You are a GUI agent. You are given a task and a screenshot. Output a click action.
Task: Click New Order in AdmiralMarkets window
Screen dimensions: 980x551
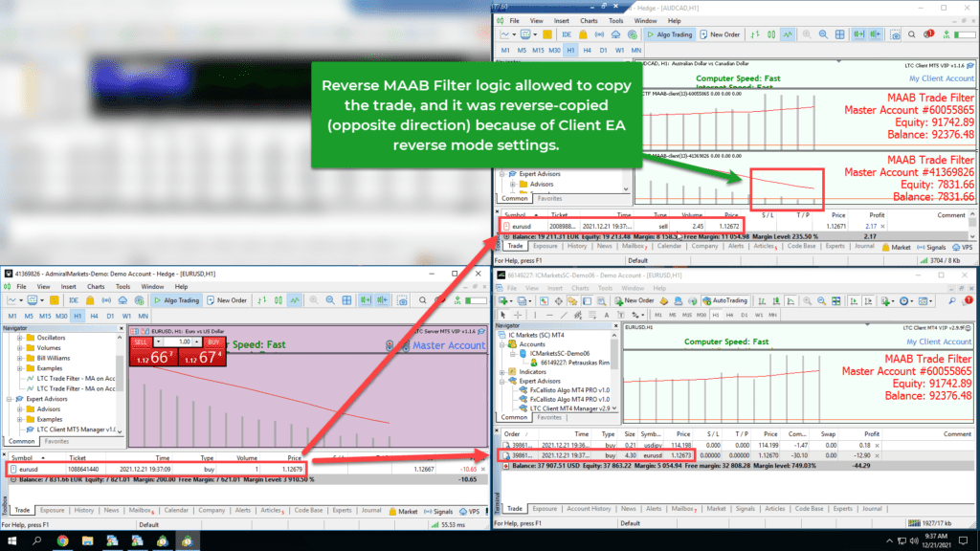[227, 300]
